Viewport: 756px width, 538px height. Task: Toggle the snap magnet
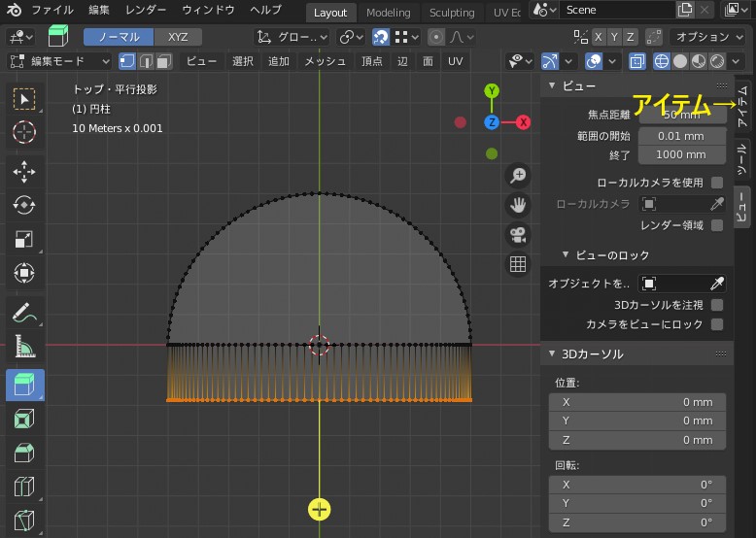[x=381, y=37]
